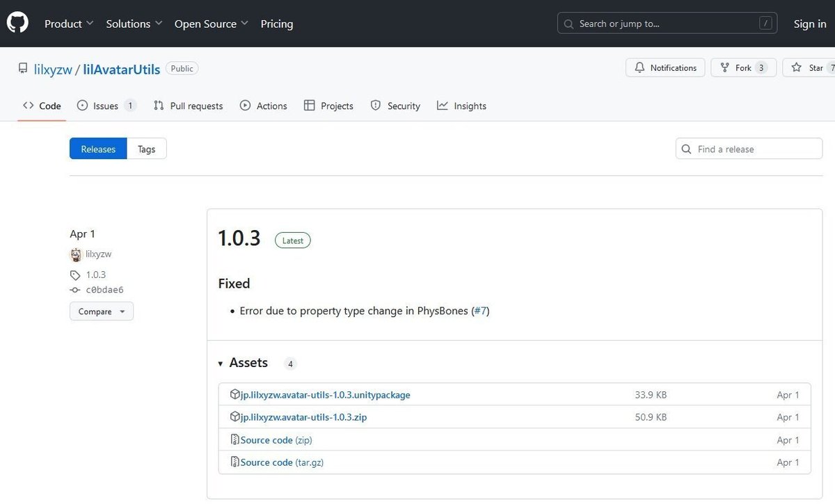Open the lilAvatarUtils repository link
The width and height of the screenshot is (835, 504).
(x=122, y=69)
